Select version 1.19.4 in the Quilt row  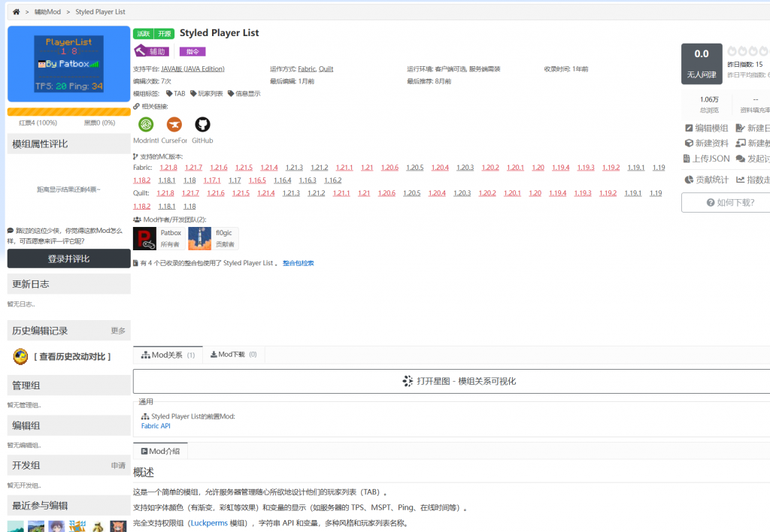point(558,193)
